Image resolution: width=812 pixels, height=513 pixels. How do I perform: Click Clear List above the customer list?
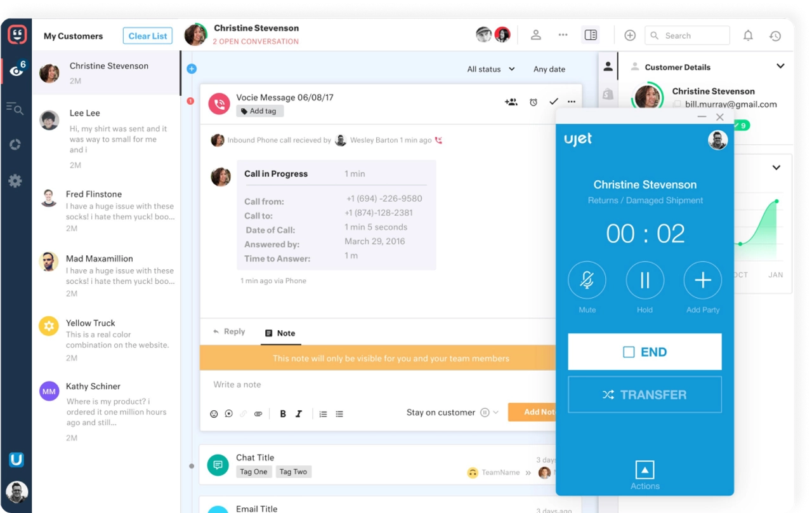[147, 36]
